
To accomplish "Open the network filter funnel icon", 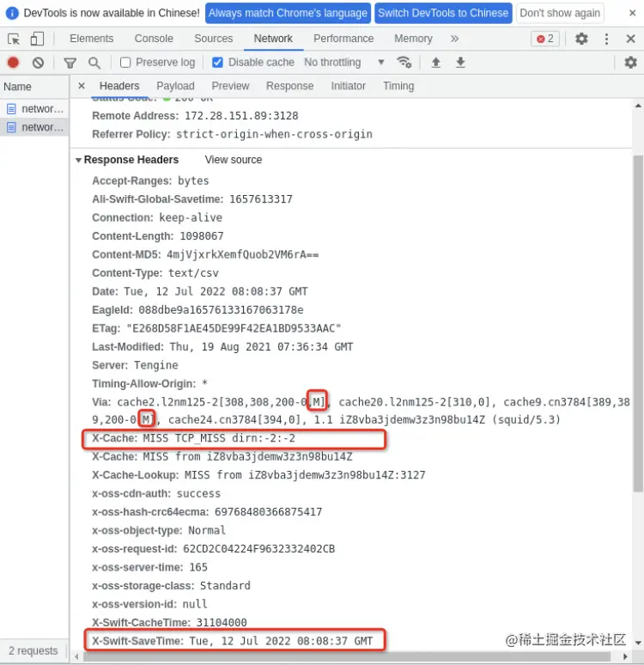I will (70, 64).
